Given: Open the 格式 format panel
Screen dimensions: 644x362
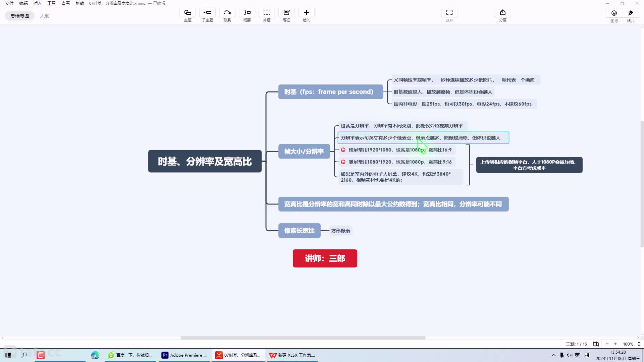Looking at the screenshot, I should (631, 13).
